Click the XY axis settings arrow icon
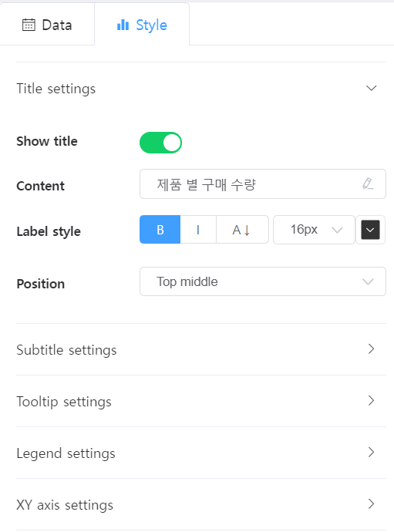 tap(372, 503)
